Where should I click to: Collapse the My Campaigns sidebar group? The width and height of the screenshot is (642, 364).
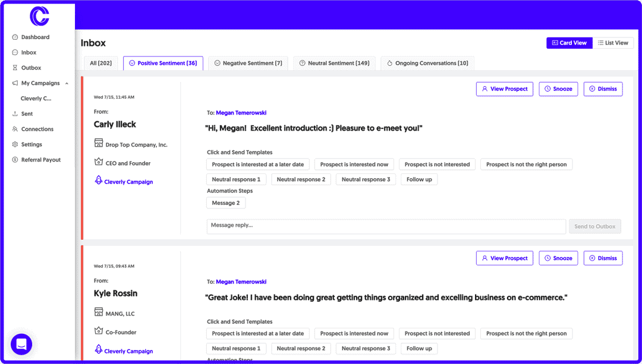pyautogui.click(x=67, y=84)
